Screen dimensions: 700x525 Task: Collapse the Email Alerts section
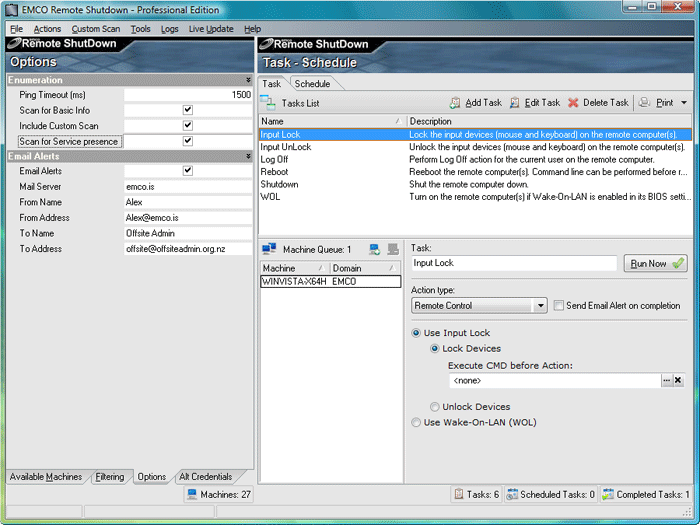coord(248,156)
